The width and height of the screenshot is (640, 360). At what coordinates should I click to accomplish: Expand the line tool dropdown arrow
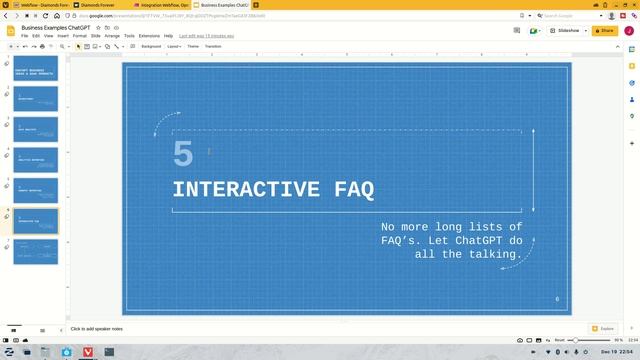(x=123, y=47)
